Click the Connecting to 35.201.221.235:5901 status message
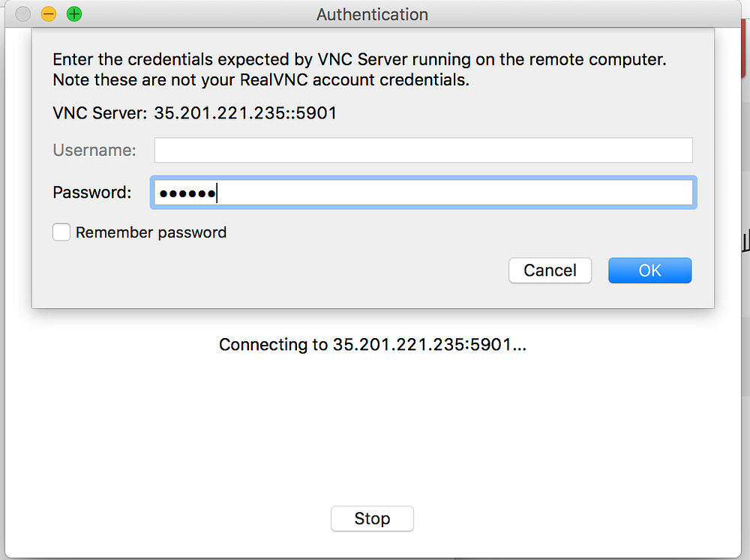 pos(373,345)
